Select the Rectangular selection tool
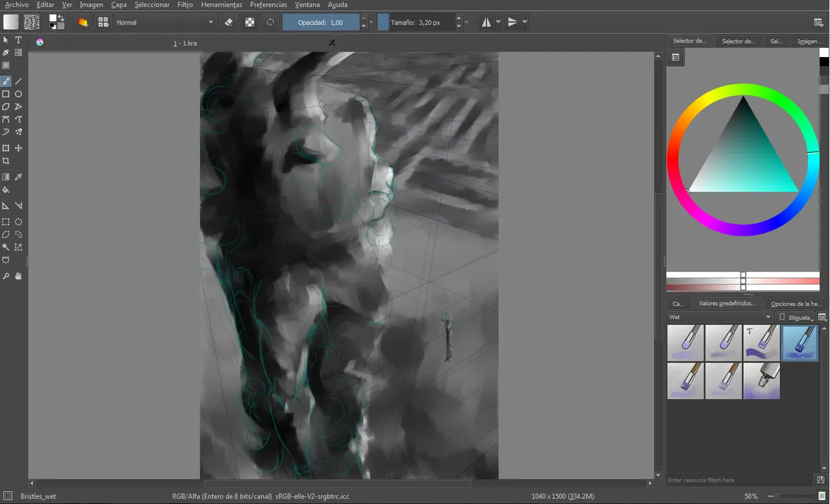This screenshot has width=830, height=504. tap(6, 222)
